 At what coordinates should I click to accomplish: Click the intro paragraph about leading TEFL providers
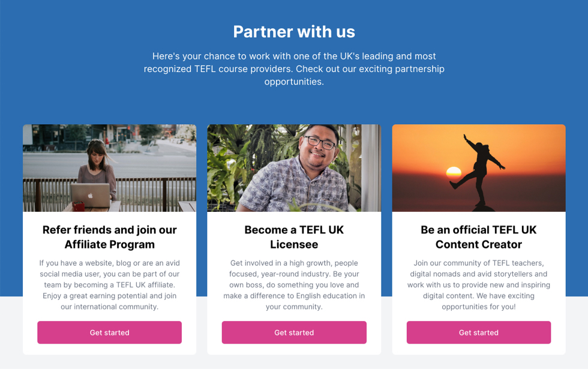[x=294, y=68]
